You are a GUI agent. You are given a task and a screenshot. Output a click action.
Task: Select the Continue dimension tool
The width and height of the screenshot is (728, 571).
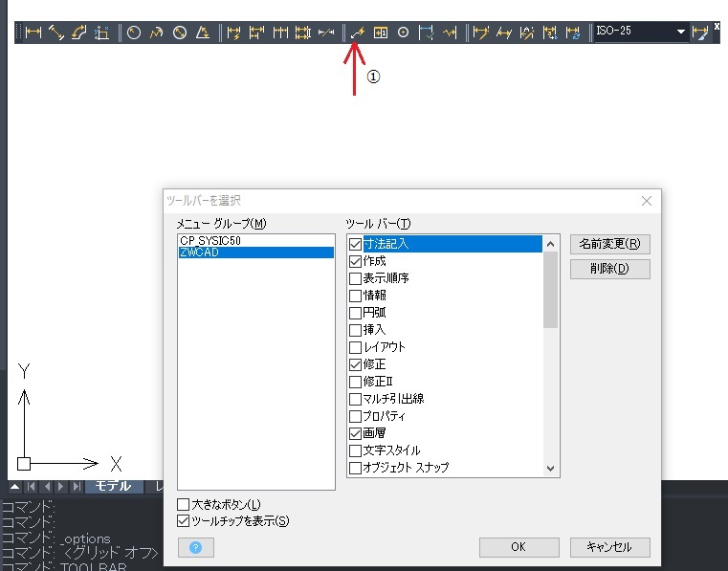pyautogui.click(x=280, y=33)
